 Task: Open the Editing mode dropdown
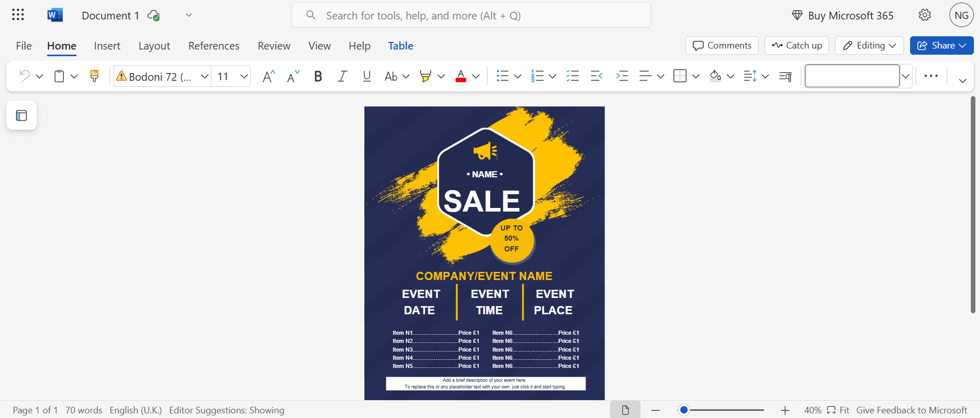(x=869, y=45)
